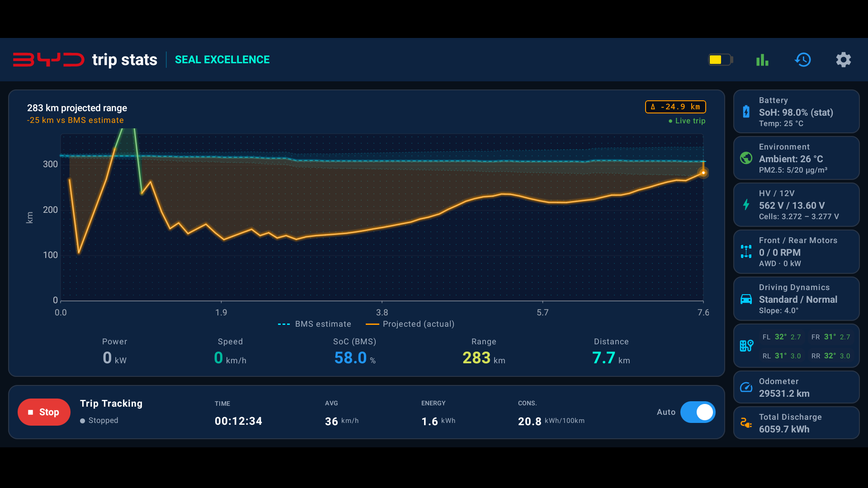The height and width of the screenshot is (488, 868).
Task: Click the Odometer gauge icon
Action: pyautogui.click(x=746, y=387)
